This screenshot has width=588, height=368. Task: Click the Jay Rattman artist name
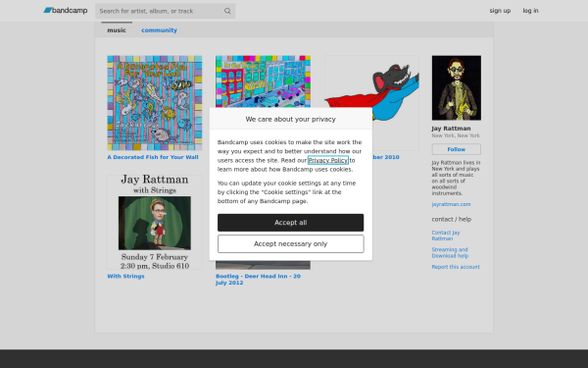pos(451,129)
